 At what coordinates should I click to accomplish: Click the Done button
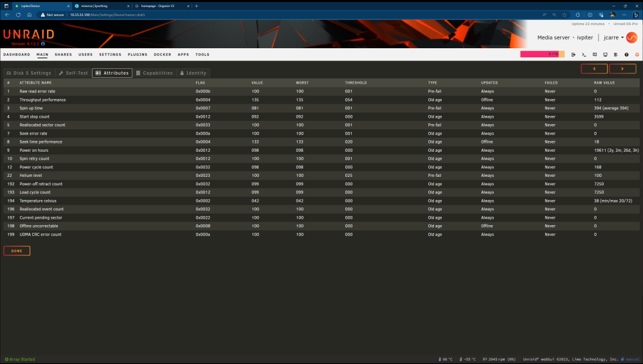point(17,251)
